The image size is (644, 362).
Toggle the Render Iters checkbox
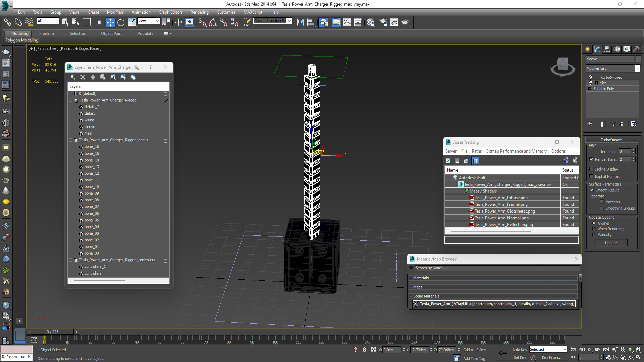591,159
